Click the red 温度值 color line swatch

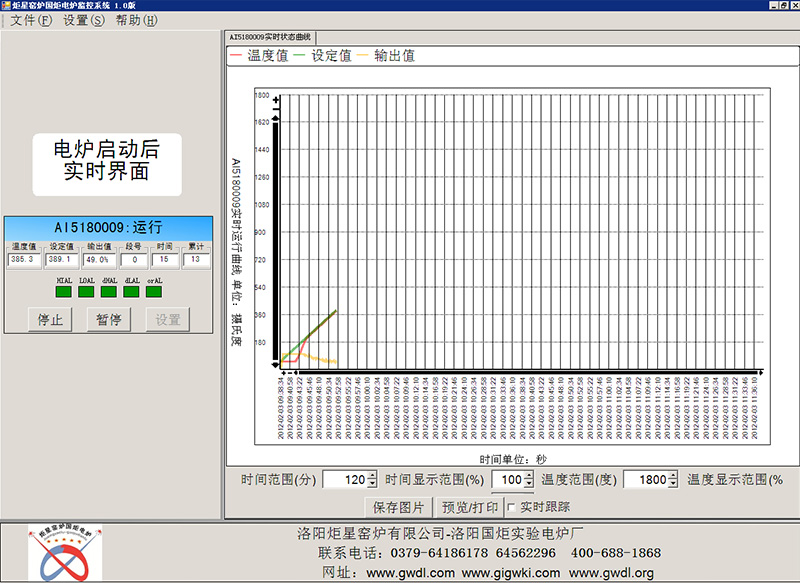(x=237, y=57)
